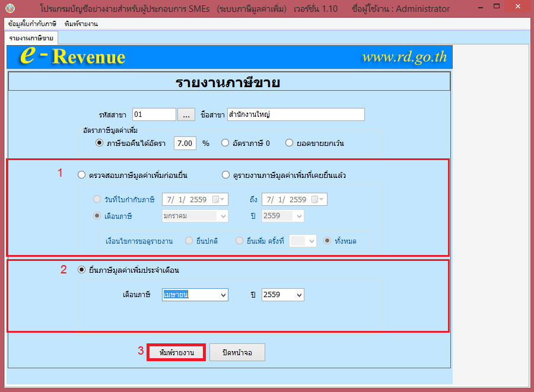The height and width of the screenshot is (392, 534).
Task: Select อัตราภาษี 0 radio option
Action: point(225,143)
